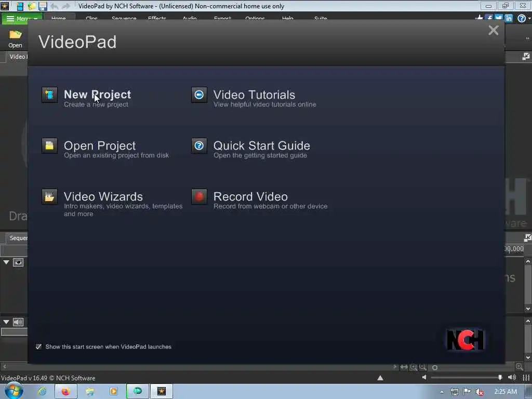Click the loud speaker volume icon
The width and height of the screenshot is (532, 399).
tap(512, 377)
